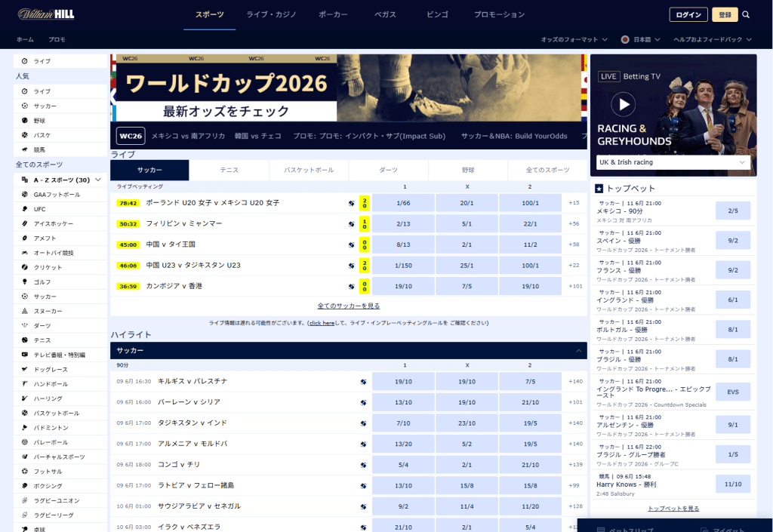The width and height of the screenshot is (773, 532).
Task: Open the UK & Irish racing dropdown
Action: pyautogui.click(x=673, y=162)
